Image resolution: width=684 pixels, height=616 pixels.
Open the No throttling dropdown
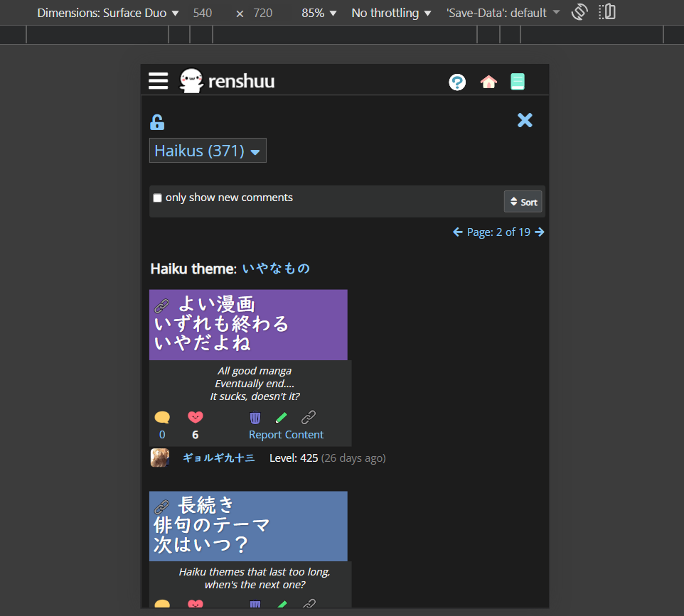(390, 12)
